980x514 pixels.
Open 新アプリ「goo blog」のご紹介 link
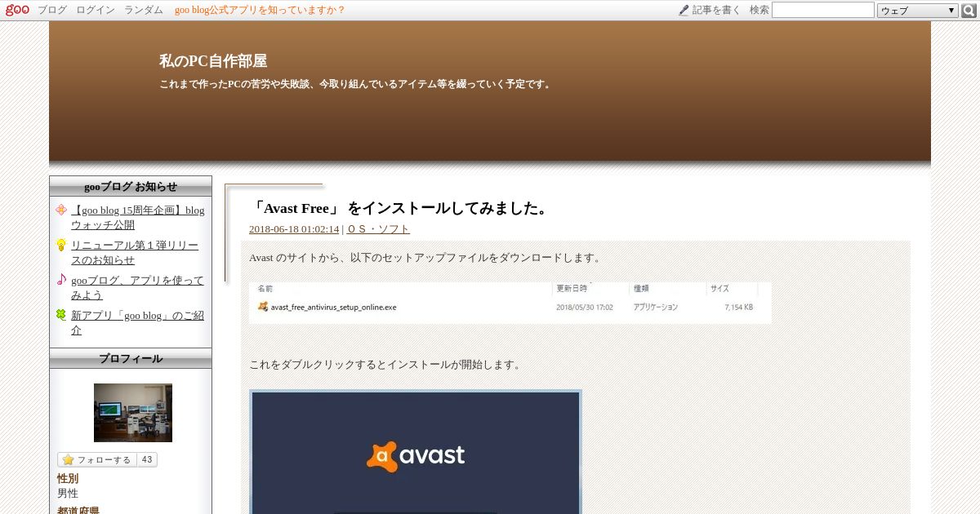tap(137, 322)
